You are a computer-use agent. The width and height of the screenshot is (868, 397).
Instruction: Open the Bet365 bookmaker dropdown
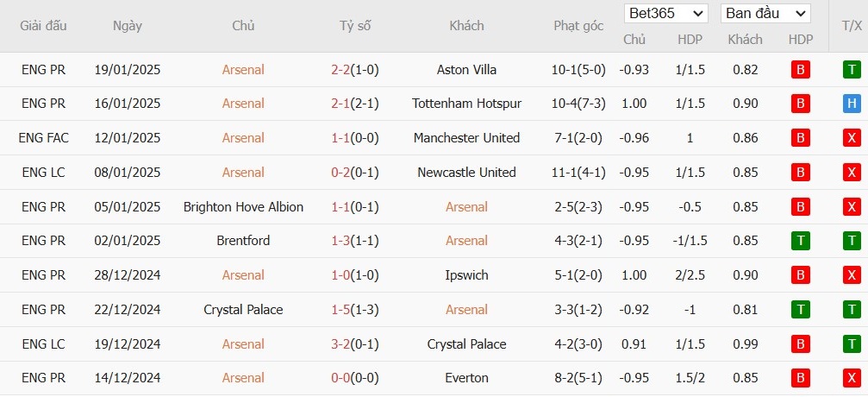[666, 13]
